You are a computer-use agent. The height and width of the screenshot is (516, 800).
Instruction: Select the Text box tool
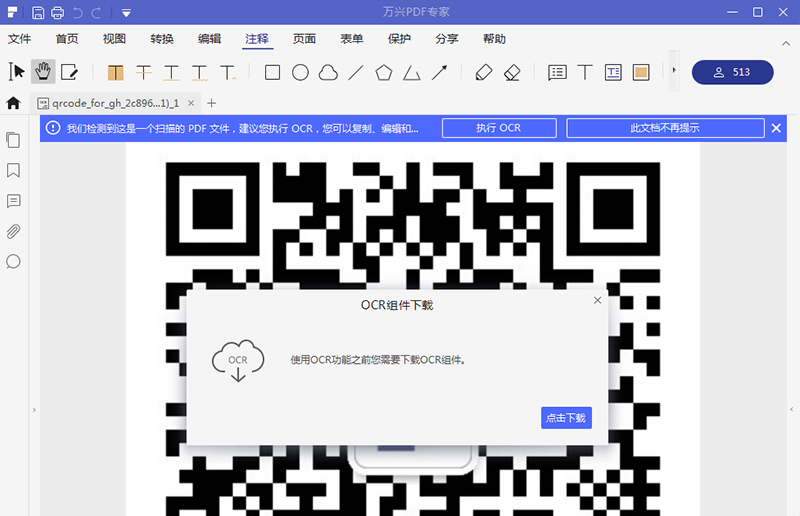click(613, 72)
